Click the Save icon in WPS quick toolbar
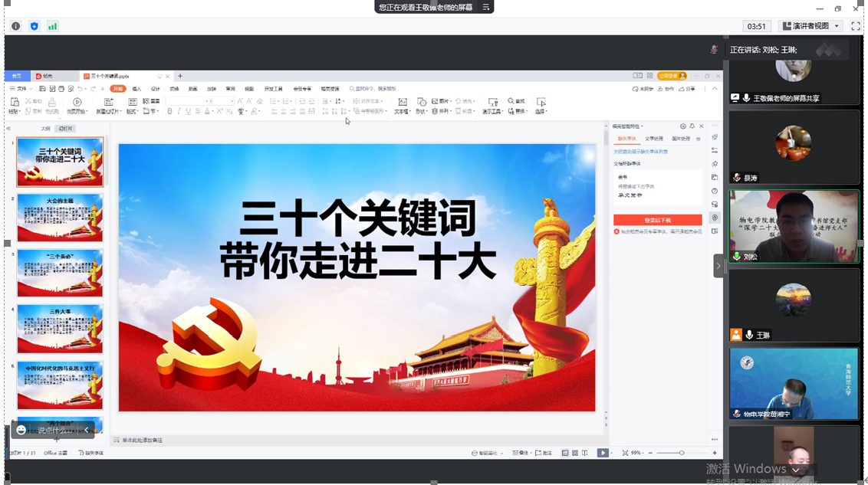Viewport: 868px width, 485px height. tap(42, 88)
